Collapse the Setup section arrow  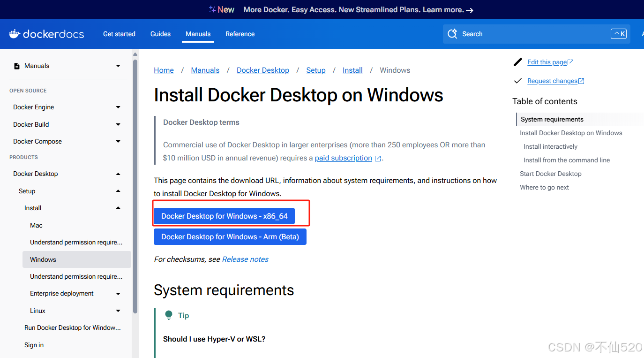pos(118,191)
